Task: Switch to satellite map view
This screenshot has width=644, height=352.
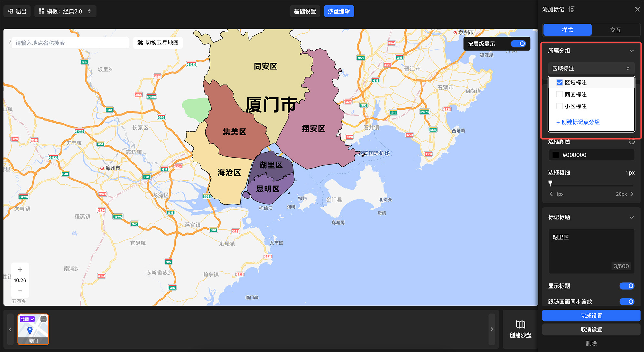Action: 158,43
